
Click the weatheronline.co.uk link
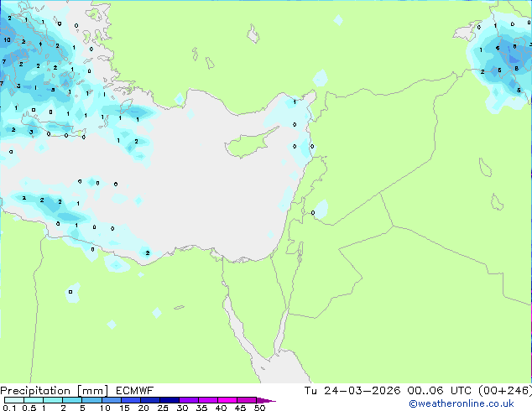pos(462,403)
